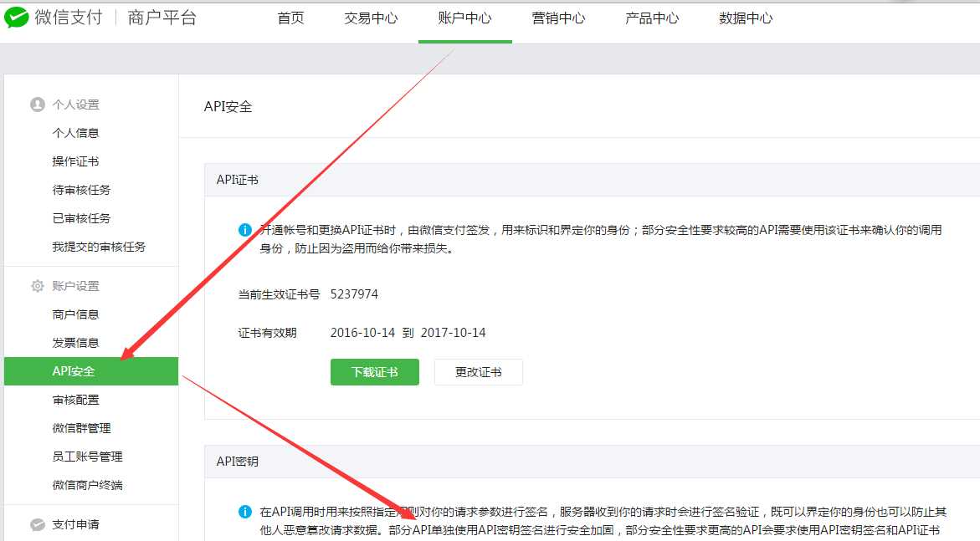This screenshot has width=980, height=541.
Task: Click the WeChat Pay logo icon
Action: pos(16,18)
